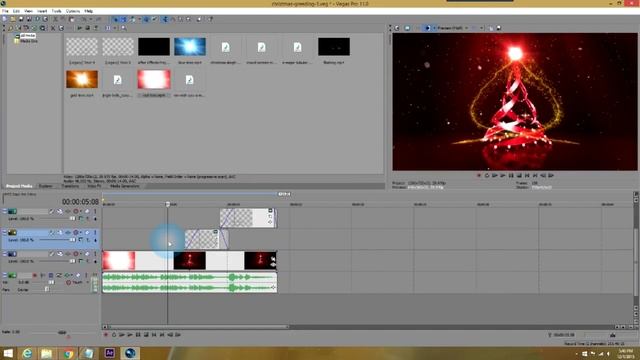Click the Paste clipboard icon in main toolbar
Image resolution: width=640 pixels, height=360 pixels.
[x=71, y=19]
